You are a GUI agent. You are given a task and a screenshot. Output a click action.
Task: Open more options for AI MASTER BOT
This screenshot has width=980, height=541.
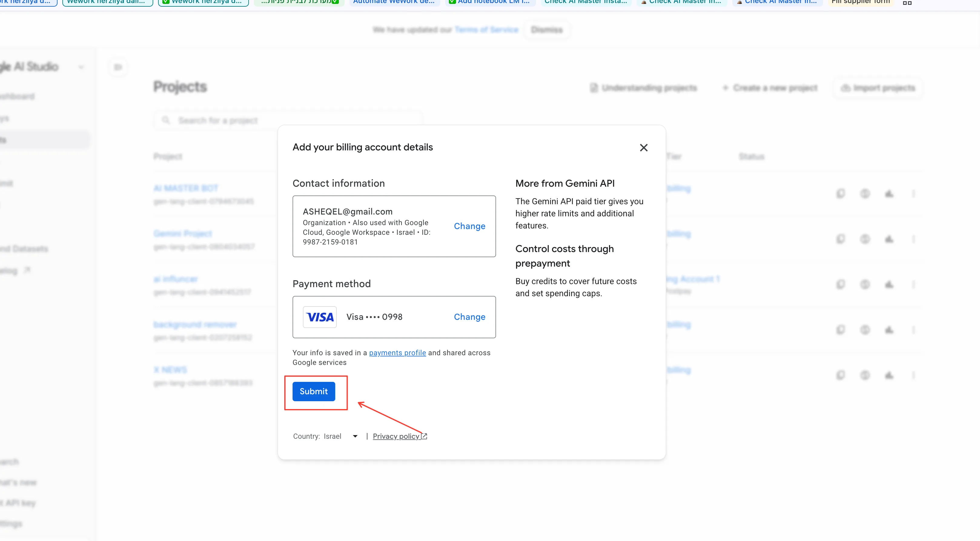(x=913, y=194)
